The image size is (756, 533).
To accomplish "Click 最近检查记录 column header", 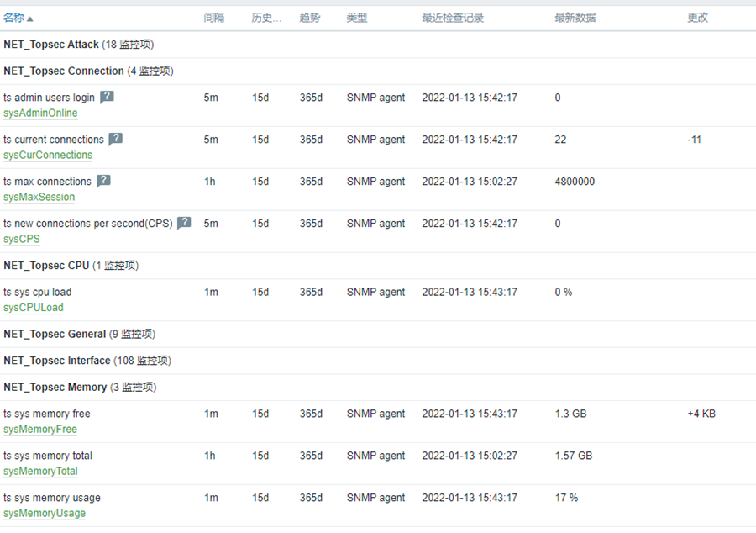I will pos(453,18).
